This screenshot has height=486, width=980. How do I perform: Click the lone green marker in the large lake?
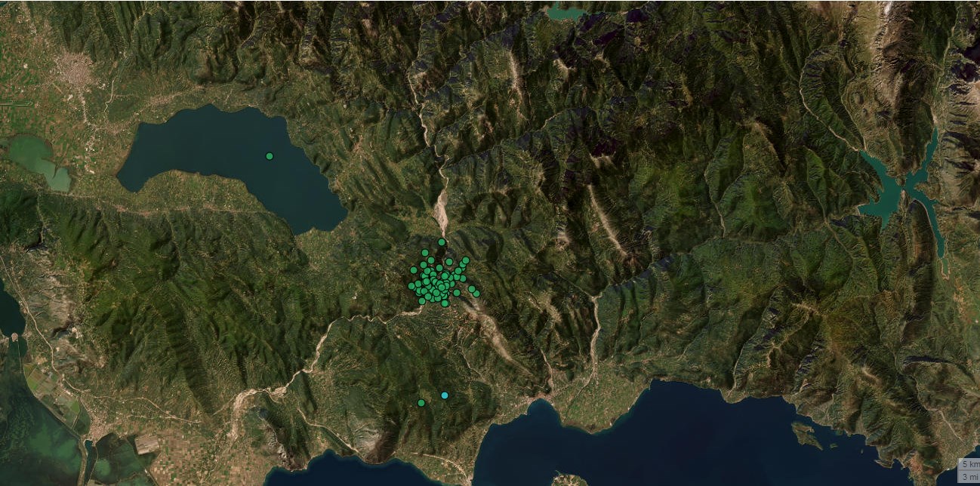[x=270, y=156]
